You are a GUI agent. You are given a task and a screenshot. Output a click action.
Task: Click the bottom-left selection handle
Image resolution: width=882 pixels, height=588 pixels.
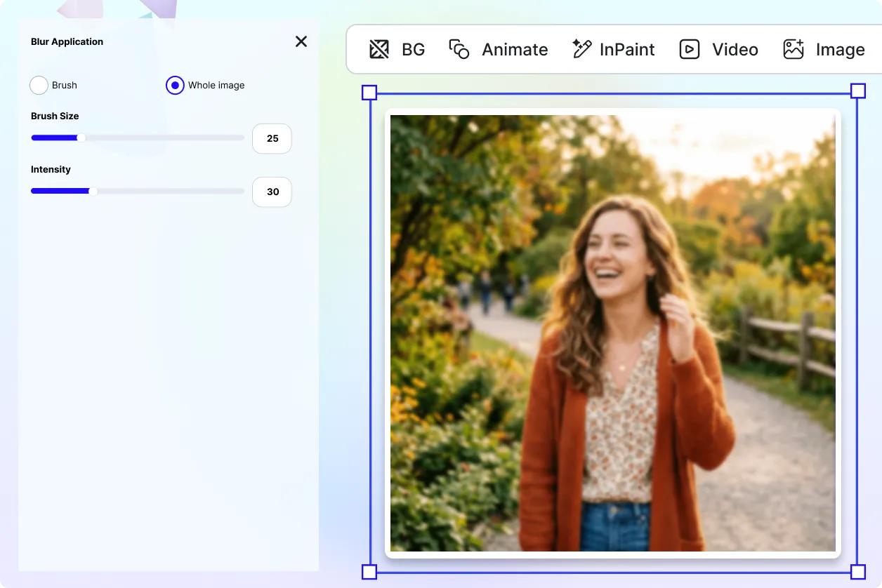[x=369, y=572]
